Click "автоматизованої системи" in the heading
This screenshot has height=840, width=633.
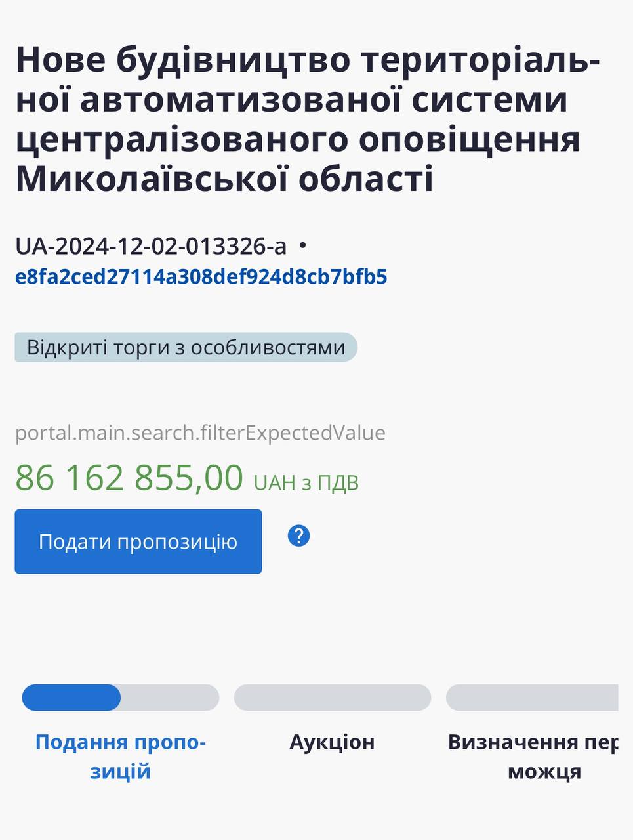tap(324, 99)
